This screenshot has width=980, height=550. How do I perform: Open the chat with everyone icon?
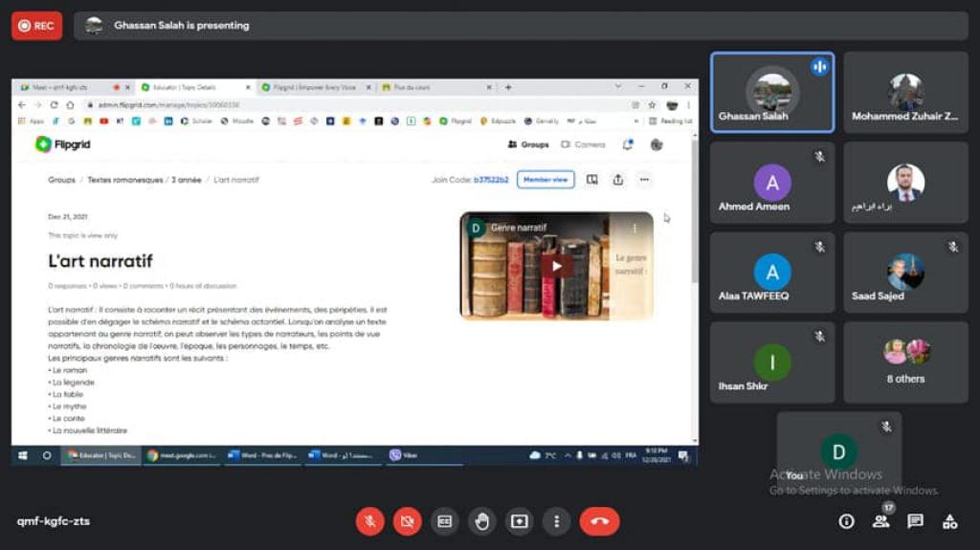click(x=915, y=521)
